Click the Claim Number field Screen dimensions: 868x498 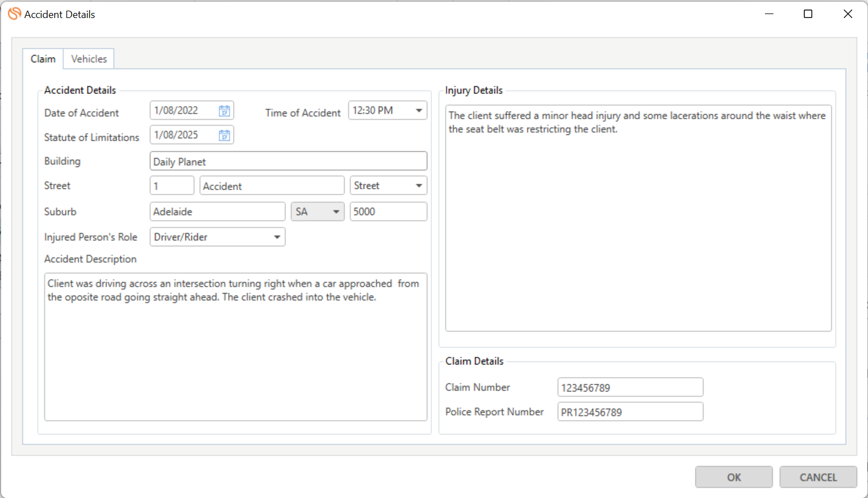[x=630, y=387]
